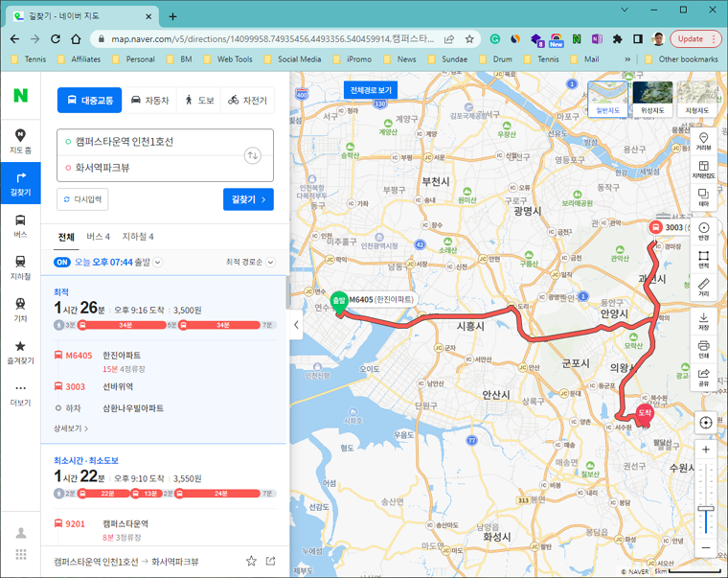The height and width of the screenshot is (578, 728).
Task: Expand departure time 오후 07:44 dropdown
Action: tap(158, 262)
